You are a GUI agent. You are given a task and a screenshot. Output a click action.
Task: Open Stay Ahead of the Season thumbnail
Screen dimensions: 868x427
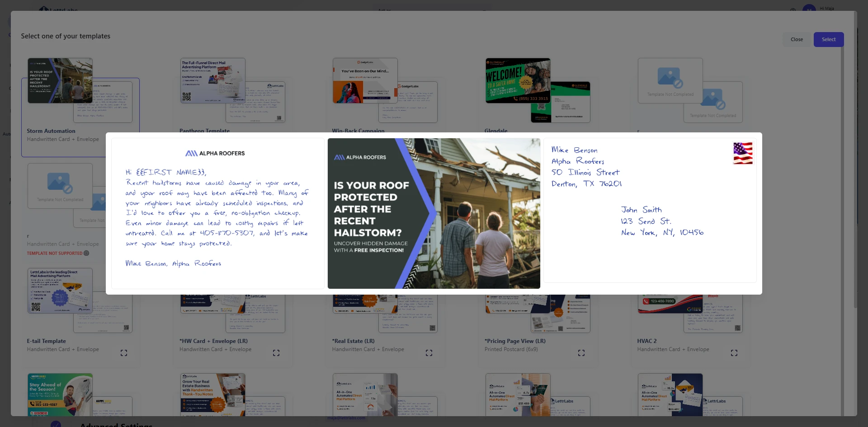[60, 394]
